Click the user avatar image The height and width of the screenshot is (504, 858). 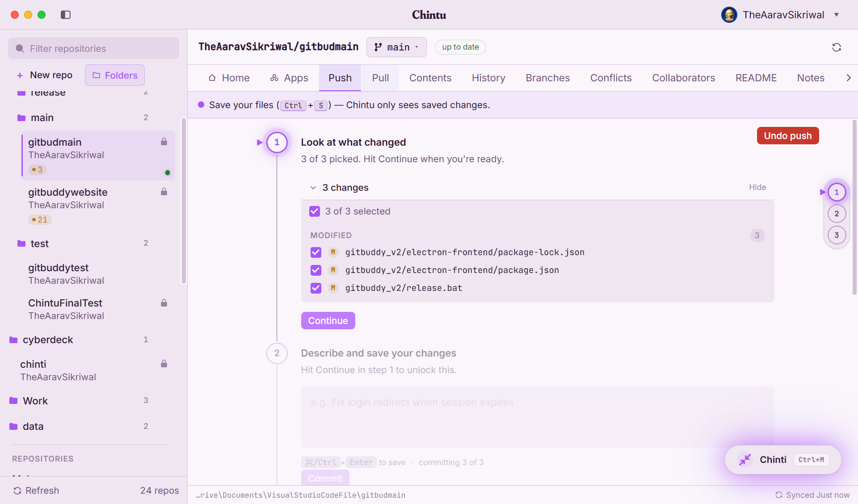click(x=729, y=15)
